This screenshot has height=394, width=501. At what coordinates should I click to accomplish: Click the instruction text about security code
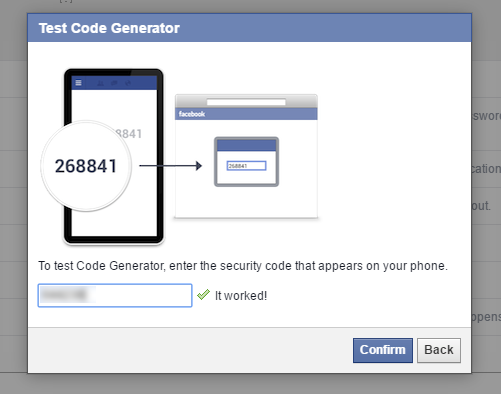pos(243,266)
